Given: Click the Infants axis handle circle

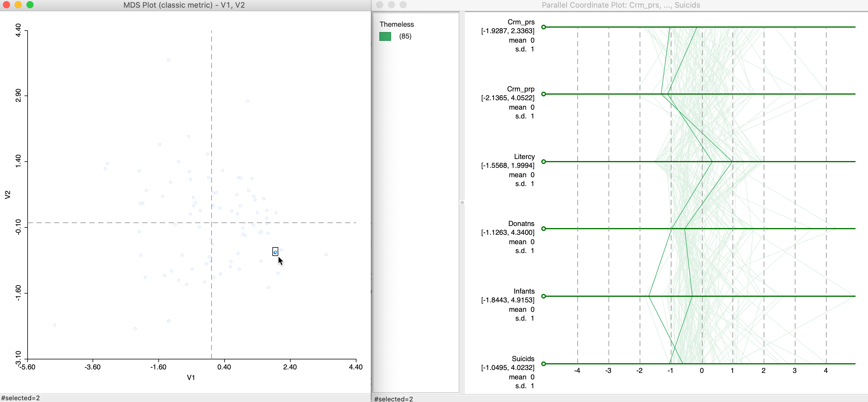Looking at the screenshot, I should tap(544, 296).
